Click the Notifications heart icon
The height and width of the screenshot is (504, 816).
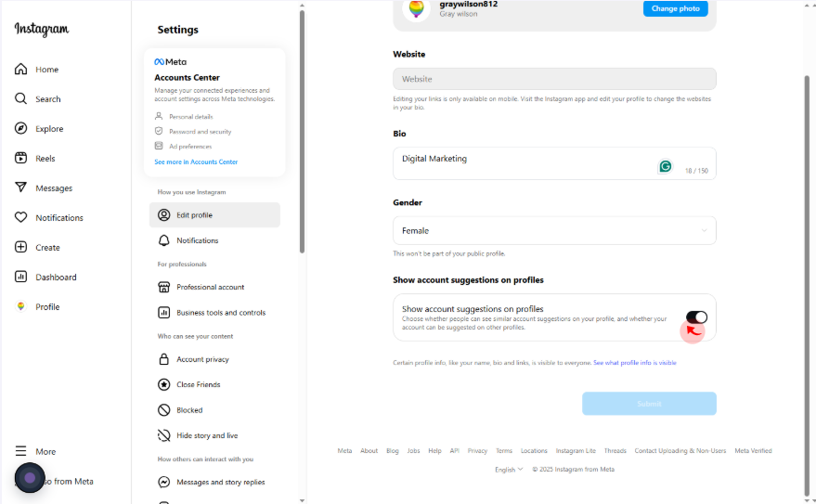point(20,217)
